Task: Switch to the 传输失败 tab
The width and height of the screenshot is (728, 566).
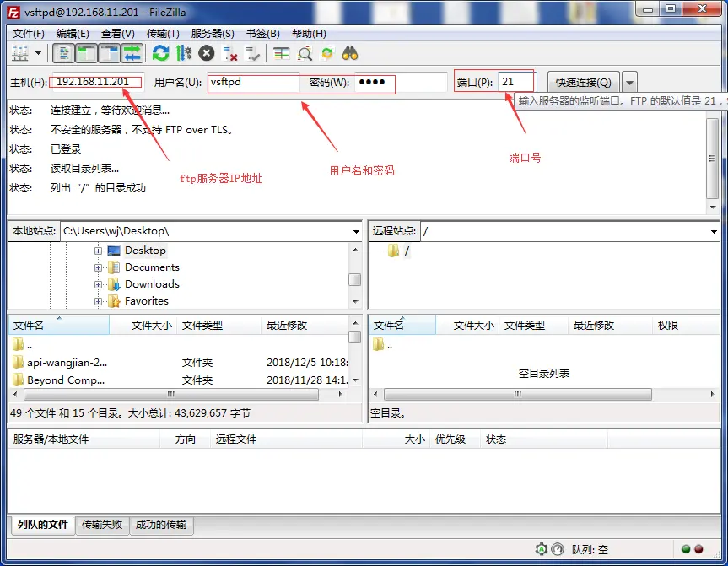Action: coord(102,525)
